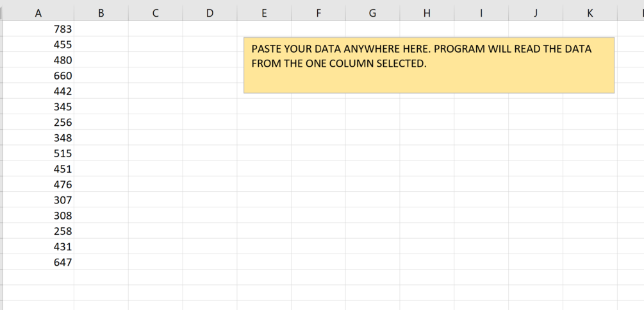Select column E header
The image size is (644, 310).
click(264, 13)
